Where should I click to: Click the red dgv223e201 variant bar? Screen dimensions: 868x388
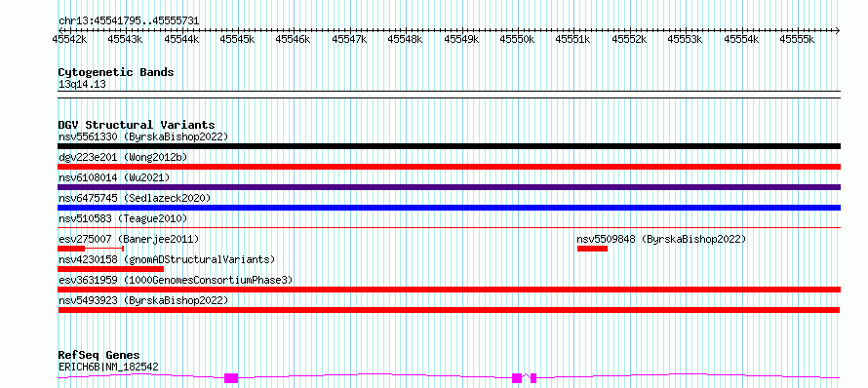point(449,167)
